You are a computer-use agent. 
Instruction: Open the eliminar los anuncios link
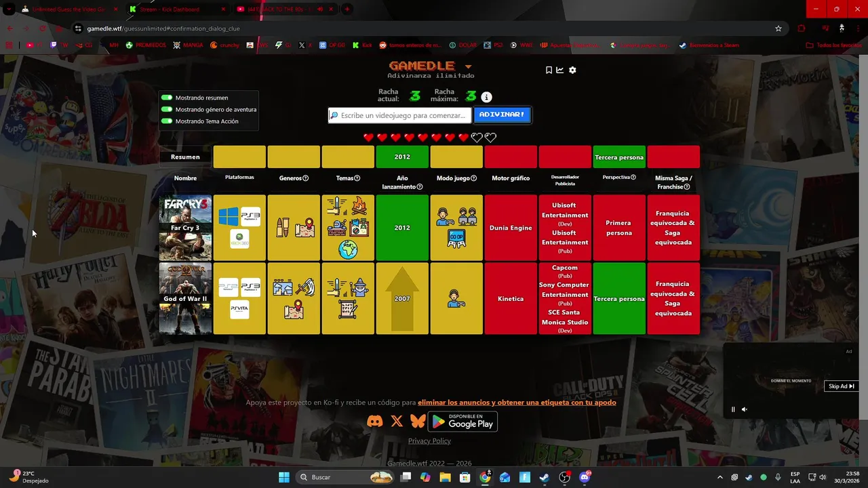(x=517, y=403)
